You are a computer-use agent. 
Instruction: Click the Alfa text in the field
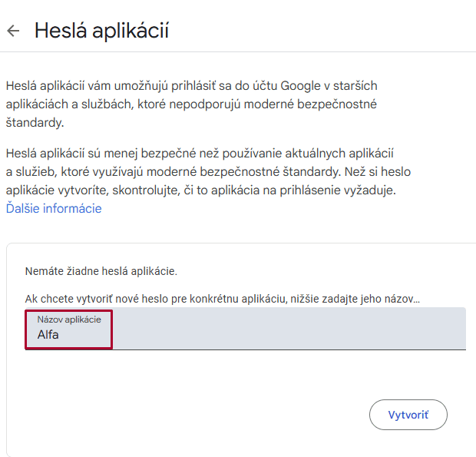[48, 335]
